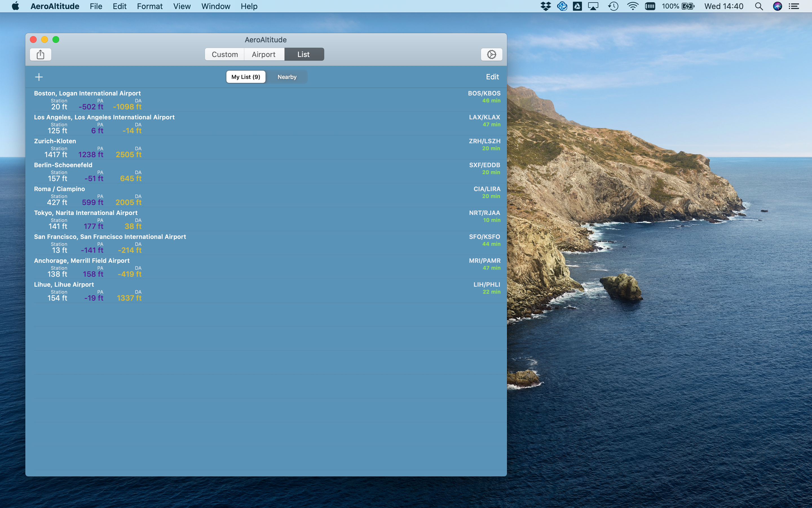Screen dimensions: 812x508
Task: Click the battery status icon
Action: pyautogui.click(x=688, y=6)
